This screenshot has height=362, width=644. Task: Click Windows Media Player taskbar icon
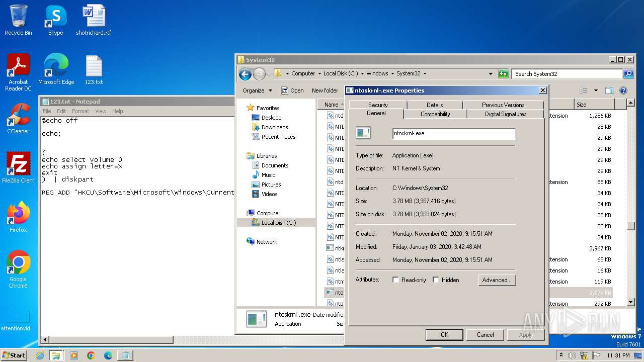coord(74,355)
